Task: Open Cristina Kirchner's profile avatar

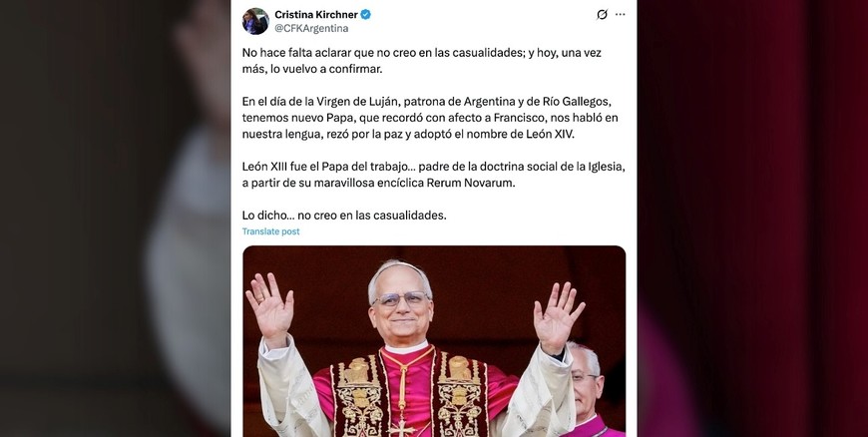Action: tap(255, 21)
